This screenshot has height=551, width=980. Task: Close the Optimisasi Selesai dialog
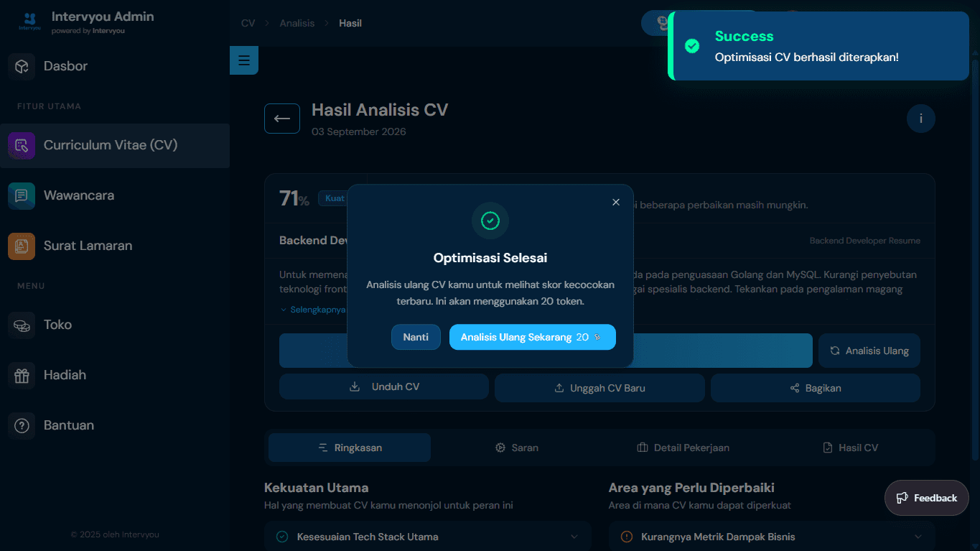616,202
